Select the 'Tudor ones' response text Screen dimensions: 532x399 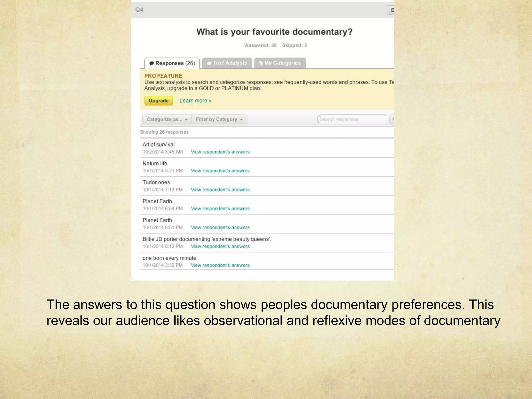tap(156, 183)
